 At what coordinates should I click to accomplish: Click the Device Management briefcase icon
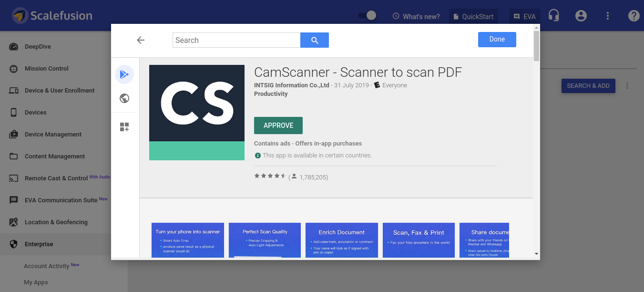click(13, 135)
